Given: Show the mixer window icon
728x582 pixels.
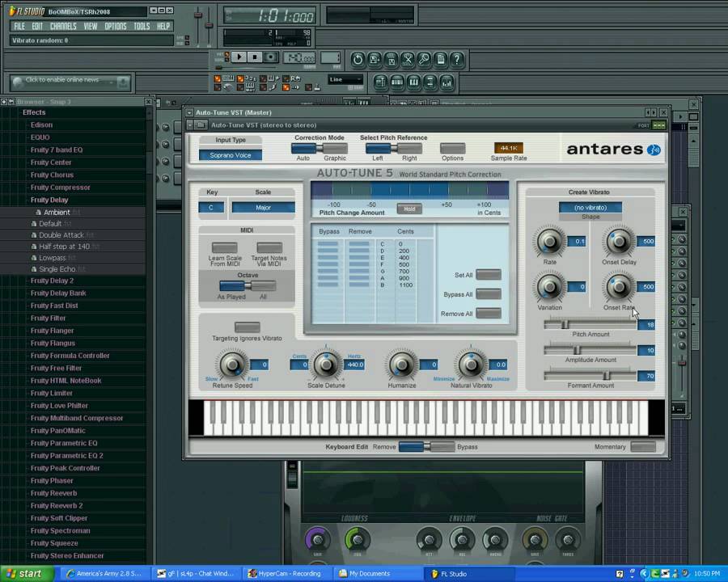Looking at the screenshot, I should (x=447, y=82).
